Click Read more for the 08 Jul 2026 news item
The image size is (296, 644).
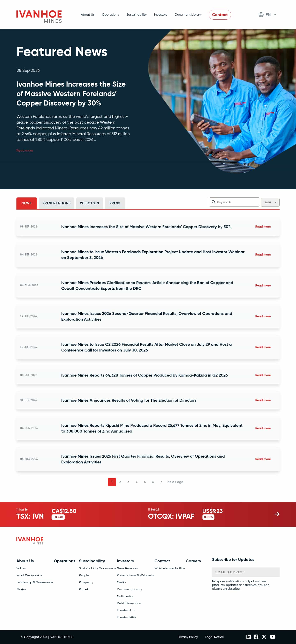click(263, 375)
